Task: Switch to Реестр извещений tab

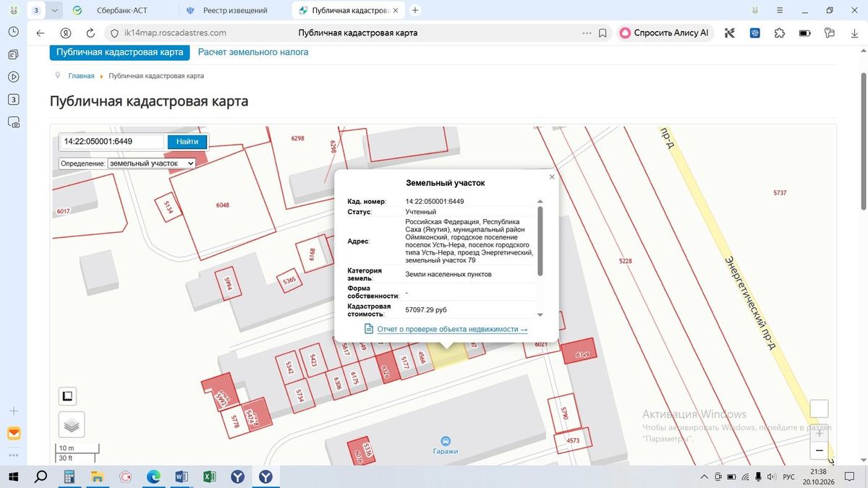Action: [235, 10]
